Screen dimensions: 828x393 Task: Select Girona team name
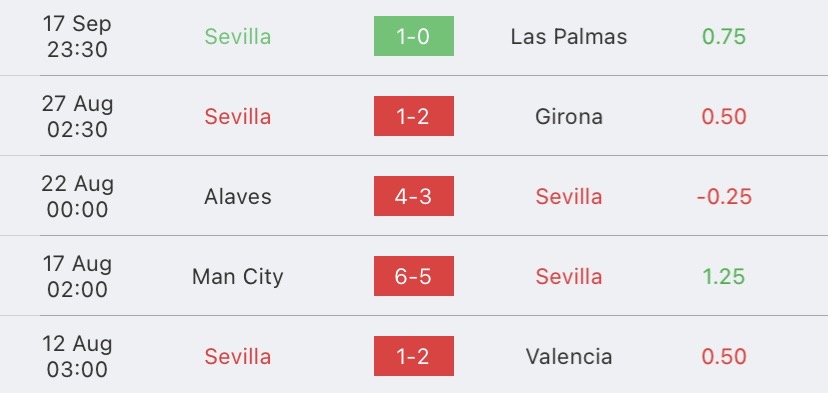pyautogui.click(x=569, y=116)
